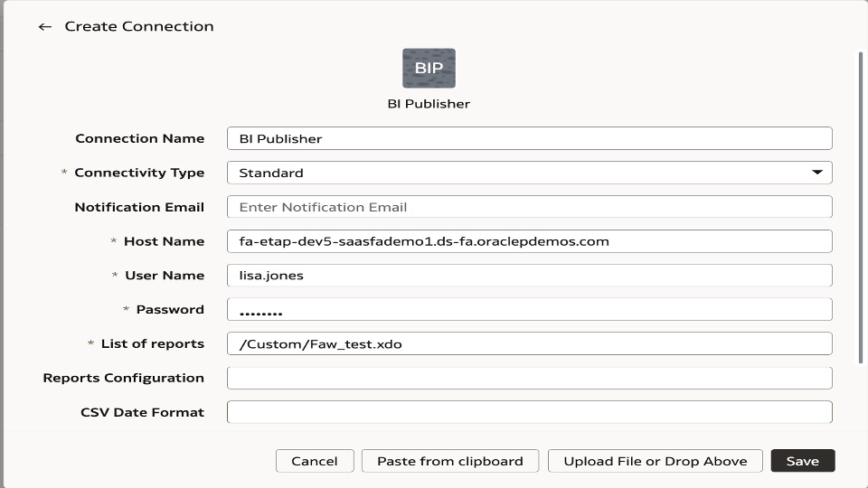The image size is (868, 488).
Task: Click the dialog's vertical scrollbar
Action: 860,208
